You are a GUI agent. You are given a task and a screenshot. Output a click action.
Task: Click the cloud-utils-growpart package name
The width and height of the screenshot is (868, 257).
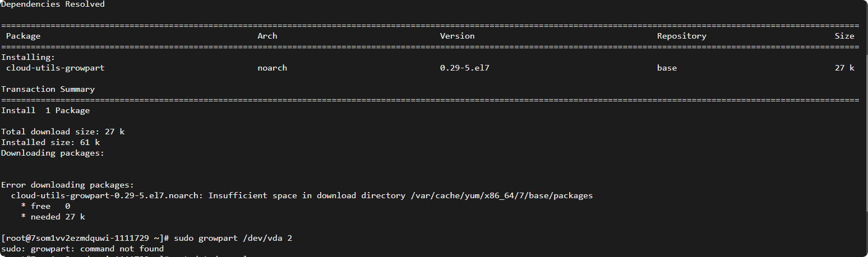[56, 68]
